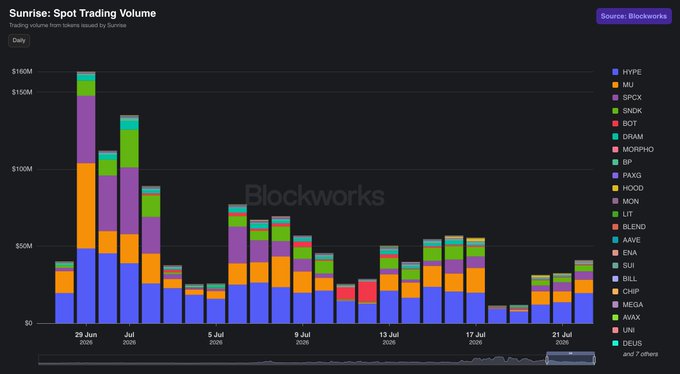The height and width of the screenshot is (374, 680).
Task: Click the $160M y-axis label
Action: pos(22,72)
